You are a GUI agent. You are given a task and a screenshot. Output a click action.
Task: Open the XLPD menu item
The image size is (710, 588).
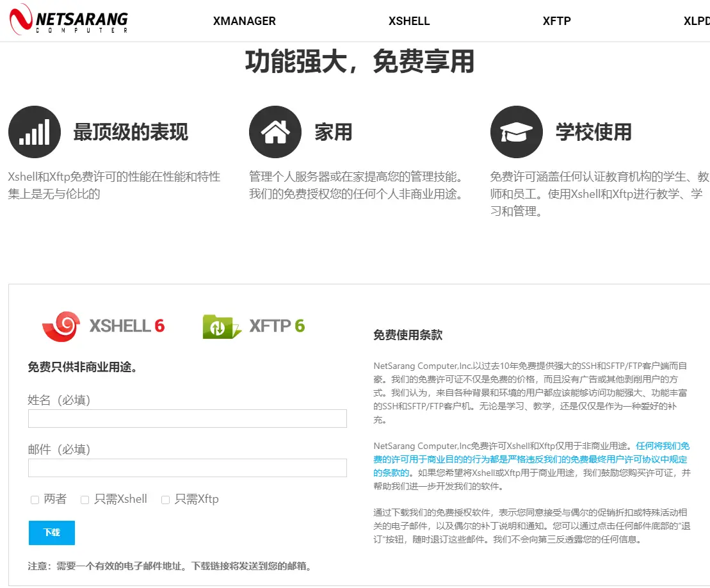tap(697, 21)
